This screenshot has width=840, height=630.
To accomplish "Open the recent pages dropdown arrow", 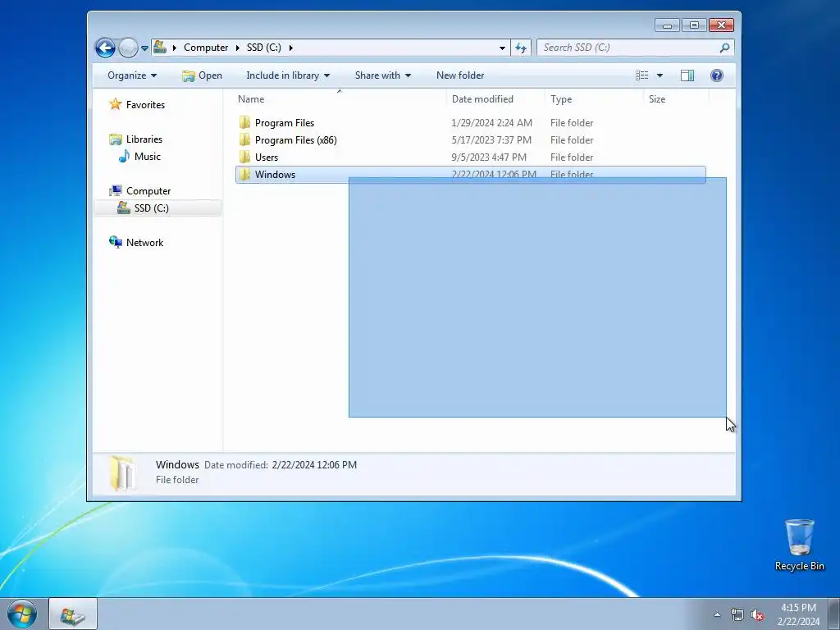I will click(x=144, y=48).
